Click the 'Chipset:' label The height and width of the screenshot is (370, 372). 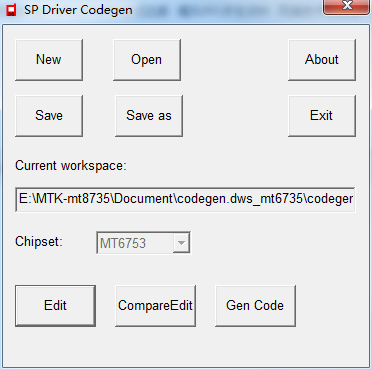point(39,242)
